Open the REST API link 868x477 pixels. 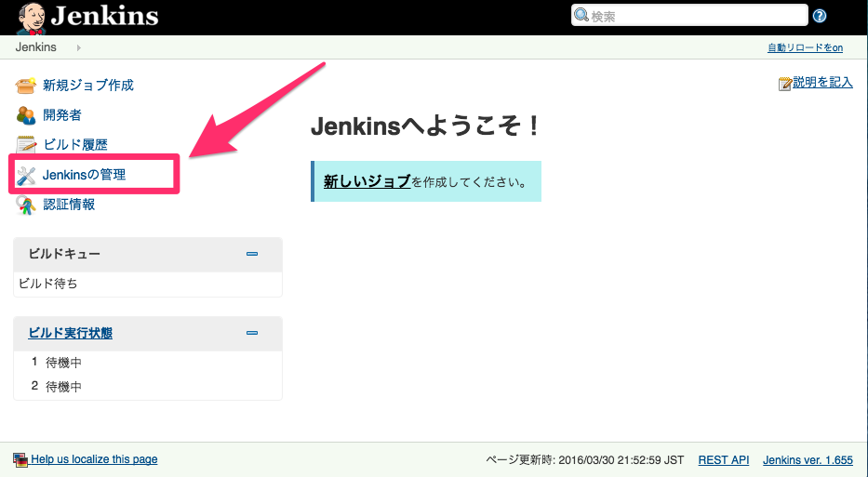[x=724, y=460]
